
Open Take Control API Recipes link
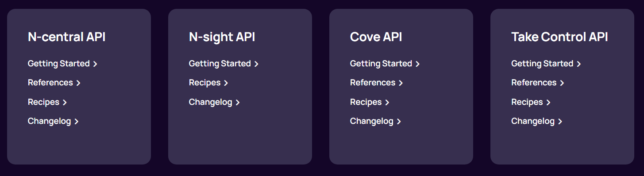click(x=531, y=102)
